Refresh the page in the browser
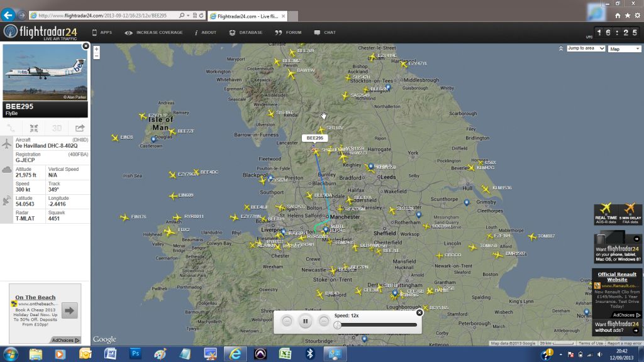The image size is (644, 362). click(x=201, y=16)
